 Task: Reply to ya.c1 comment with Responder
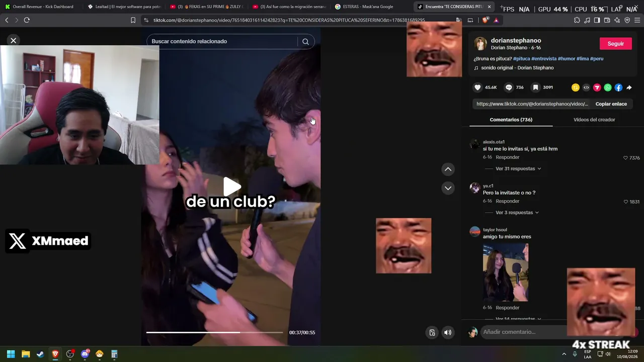pos(507,201)
